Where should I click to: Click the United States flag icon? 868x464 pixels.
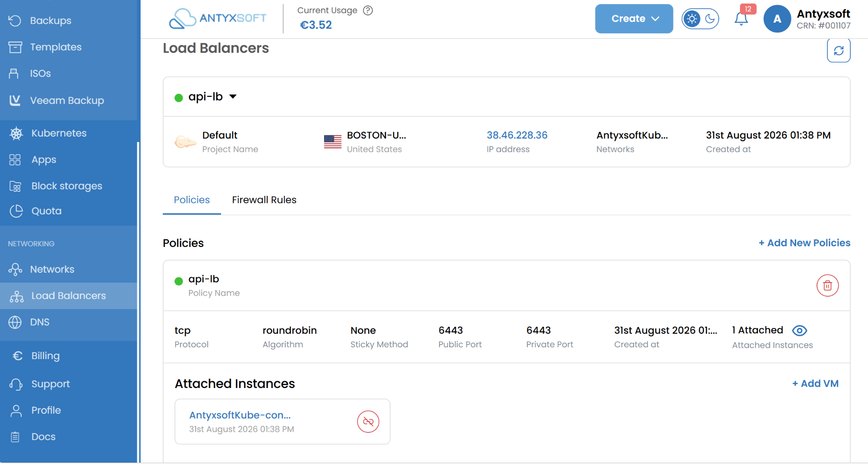[x=333, y=142]
